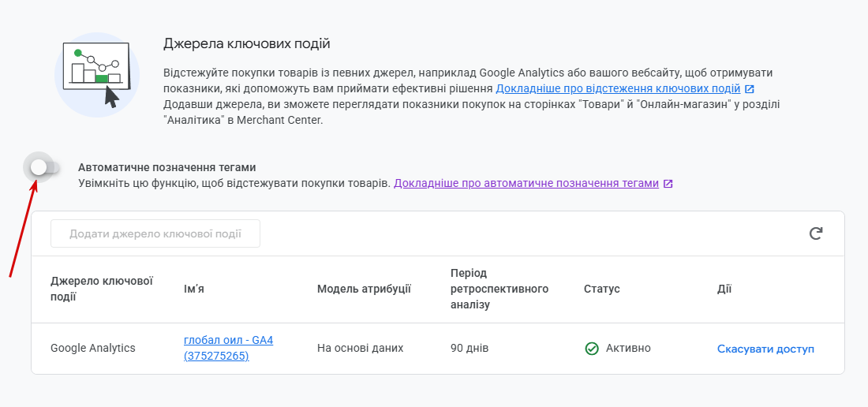Click the Дії column header

724,289
